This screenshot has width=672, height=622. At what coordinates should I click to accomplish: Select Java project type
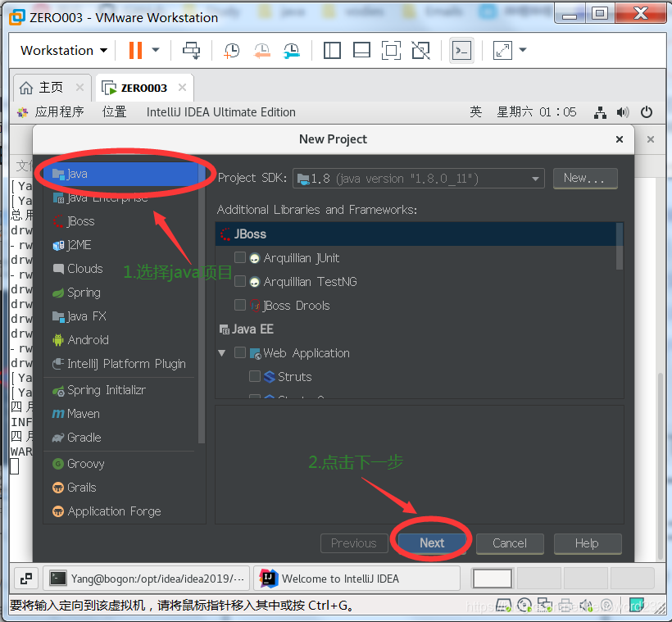(120, 174)
